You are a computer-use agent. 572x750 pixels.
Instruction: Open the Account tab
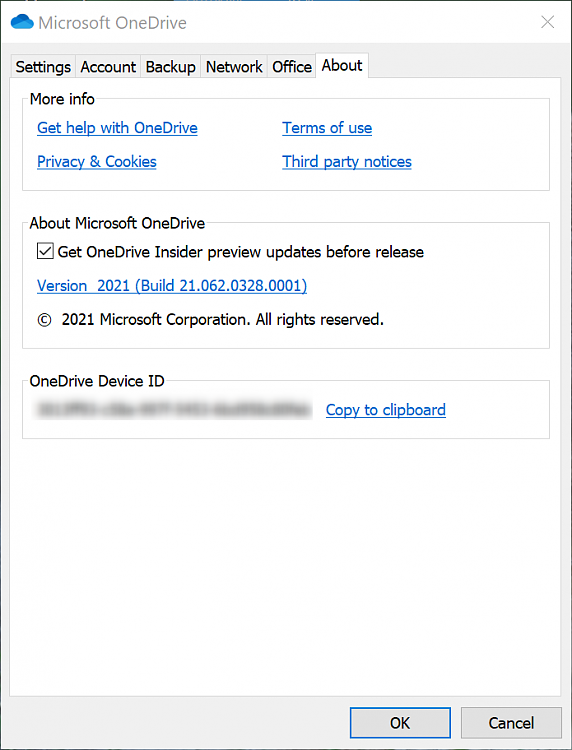[x=108, y=67]
